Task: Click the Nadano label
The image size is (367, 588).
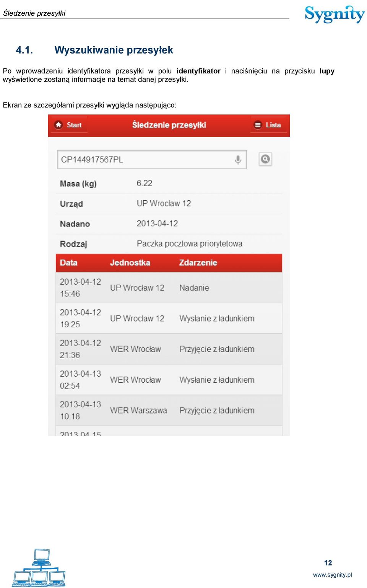Action: [75, 224]
